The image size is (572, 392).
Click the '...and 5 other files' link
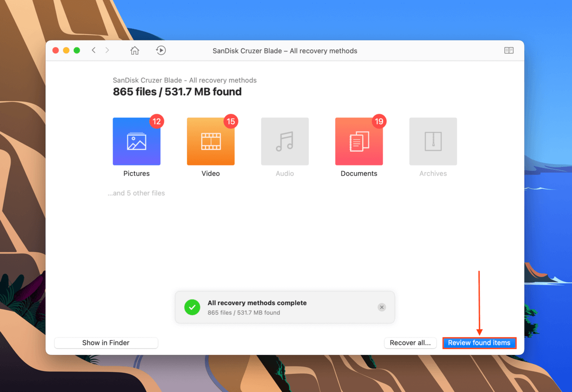click(136, 193)
